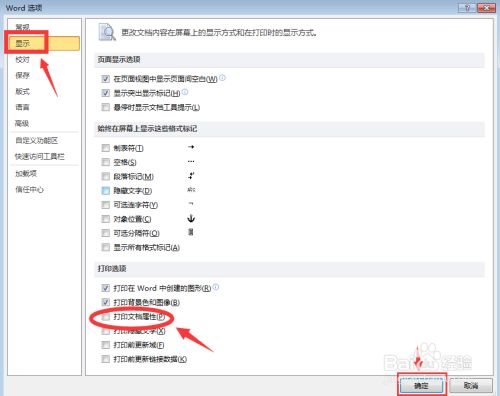This screenshot has height=396, width=500.
Task: Enable 显示所有格式标记(A)
Action: pos(106,247)
